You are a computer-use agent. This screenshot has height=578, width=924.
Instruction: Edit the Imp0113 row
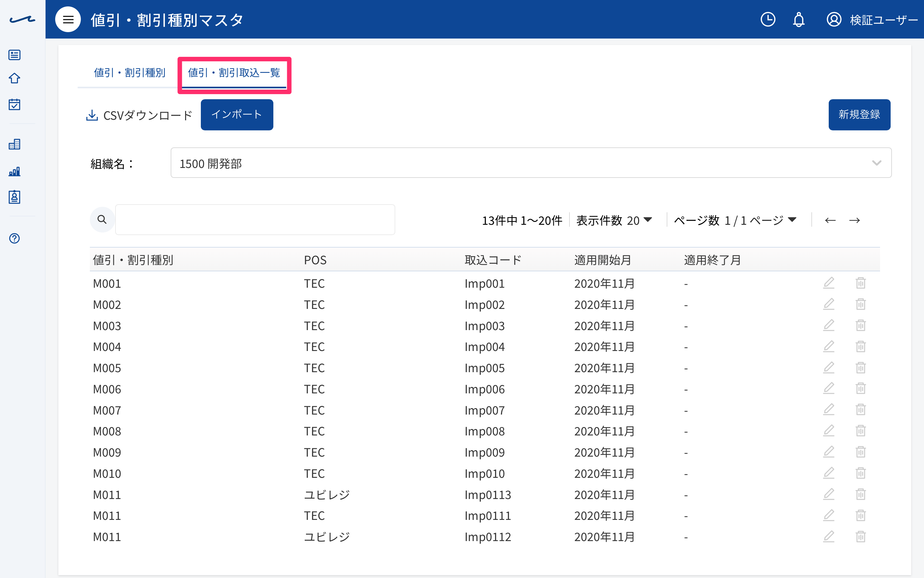click(828, 494)
